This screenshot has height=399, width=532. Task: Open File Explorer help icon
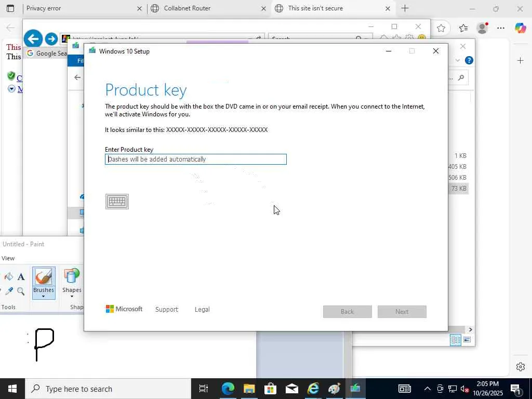[469, 60]
